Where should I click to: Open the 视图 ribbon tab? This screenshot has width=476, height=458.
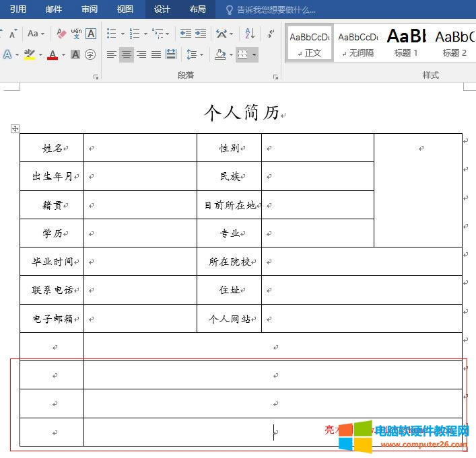click(125, 9)
